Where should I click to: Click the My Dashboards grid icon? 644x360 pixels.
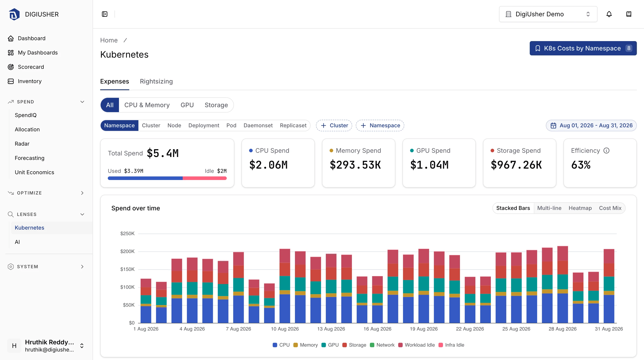point(11,53)
